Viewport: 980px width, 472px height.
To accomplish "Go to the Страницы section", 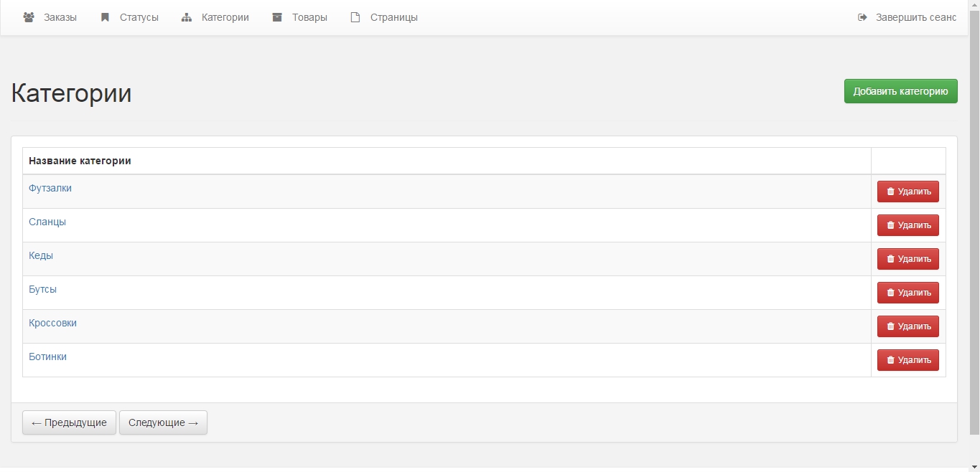I will [393, 17].
